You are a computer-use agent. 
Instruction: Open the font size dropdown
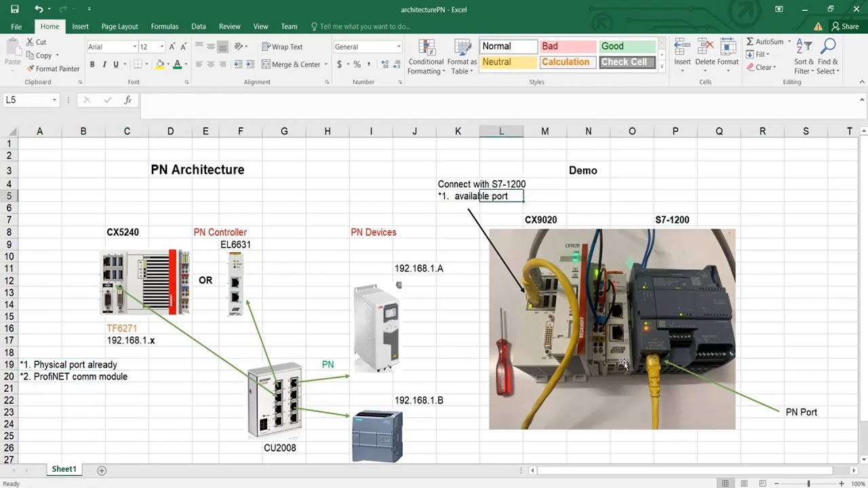pyautogui.click(x=161, y=47)
